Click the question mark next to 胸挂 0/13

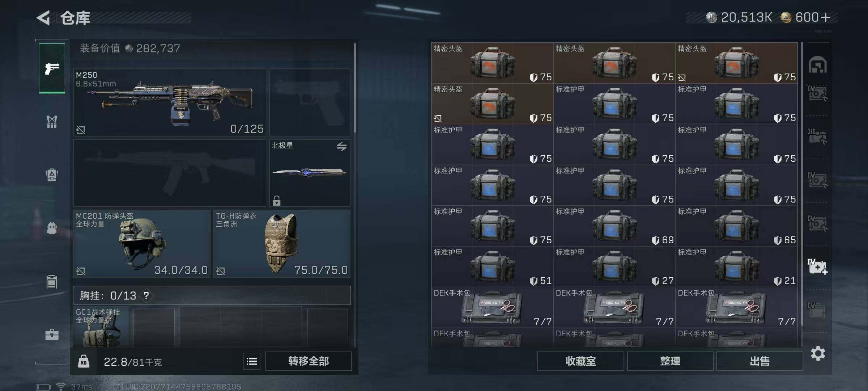(x=146, y=296)
